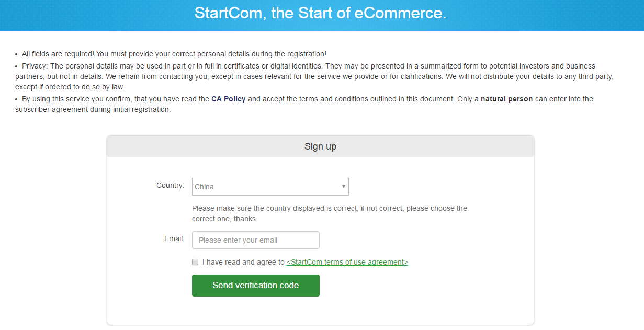Click the 'Country:' field label
The image size is (644, 330).
tap(170, 185)
